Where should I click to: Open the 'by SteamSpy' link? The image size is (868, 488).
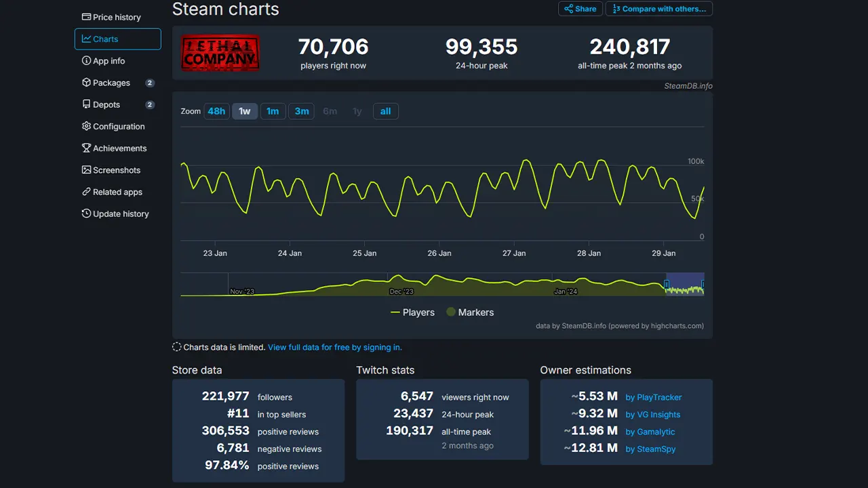click(x=650, y=449)
